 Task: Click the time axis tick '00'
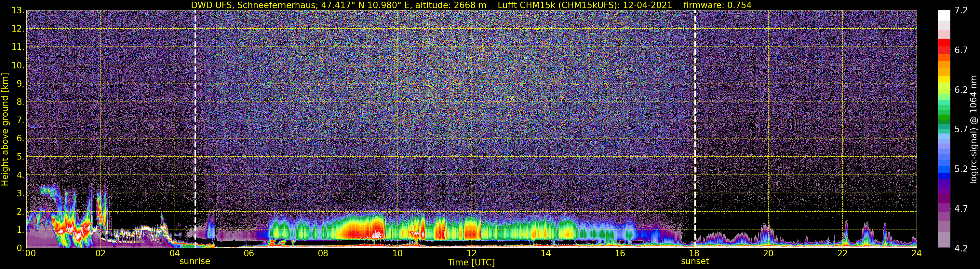[30, 253]
